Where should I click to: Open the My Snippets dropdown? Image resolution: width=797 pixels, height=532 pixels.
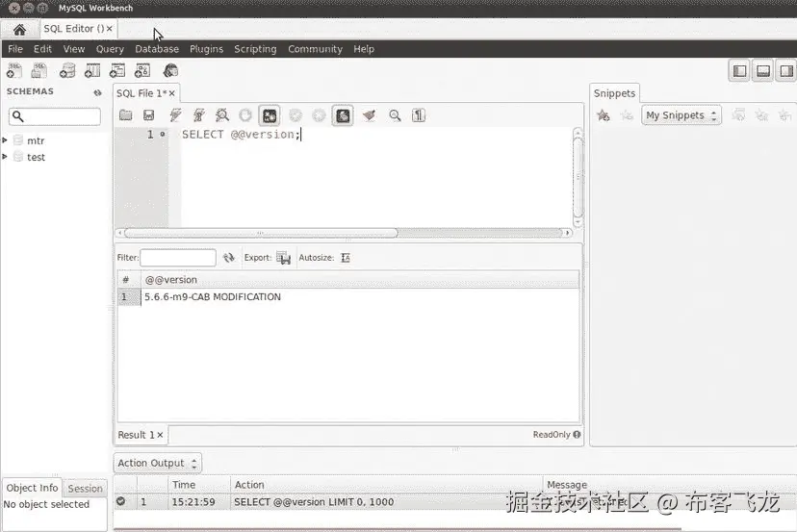[681, 115]
